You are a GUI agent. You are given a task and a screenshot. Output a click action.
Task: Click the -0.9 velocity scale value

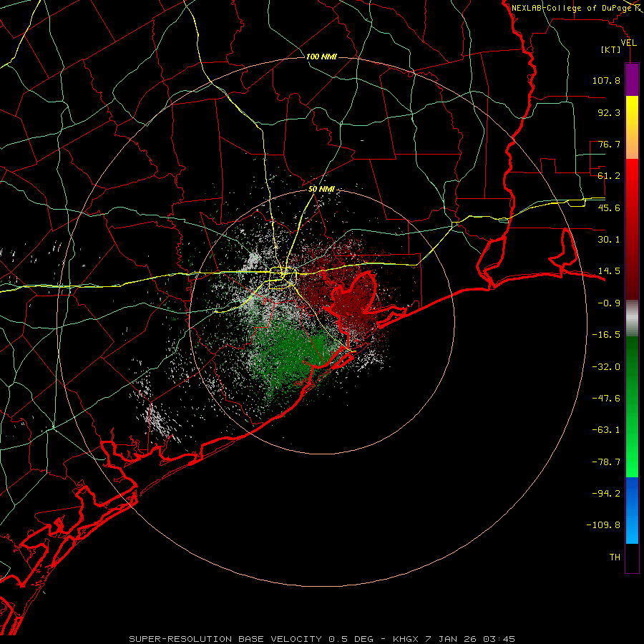click(x=609, y=303)
